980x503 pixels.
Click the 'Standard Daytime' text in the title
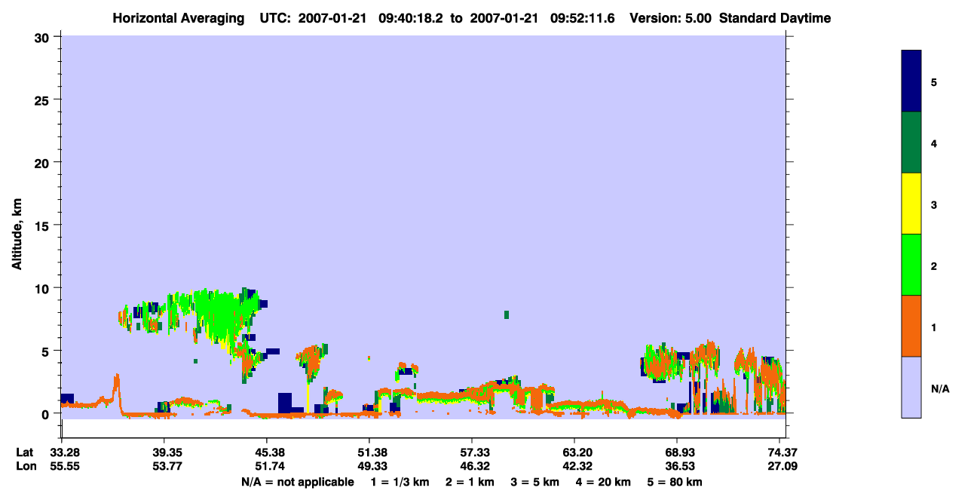pos(775,18)
